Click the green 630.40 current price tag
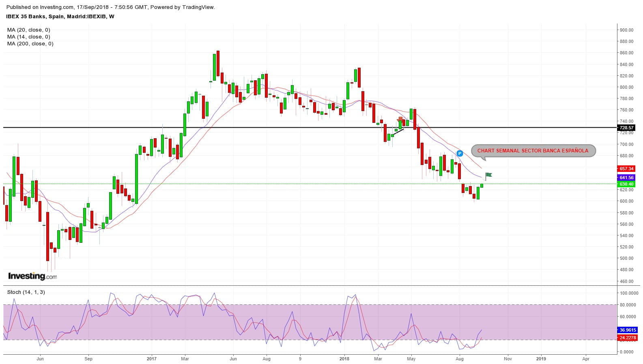Screen dimensions: 643x364 (626, 184)
